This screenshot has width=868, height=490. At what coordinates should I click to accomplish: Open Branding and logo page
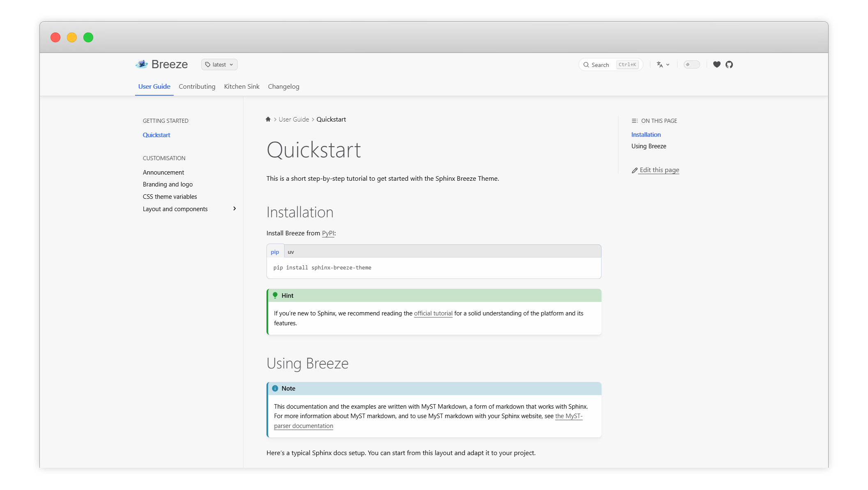click(168, 184)
